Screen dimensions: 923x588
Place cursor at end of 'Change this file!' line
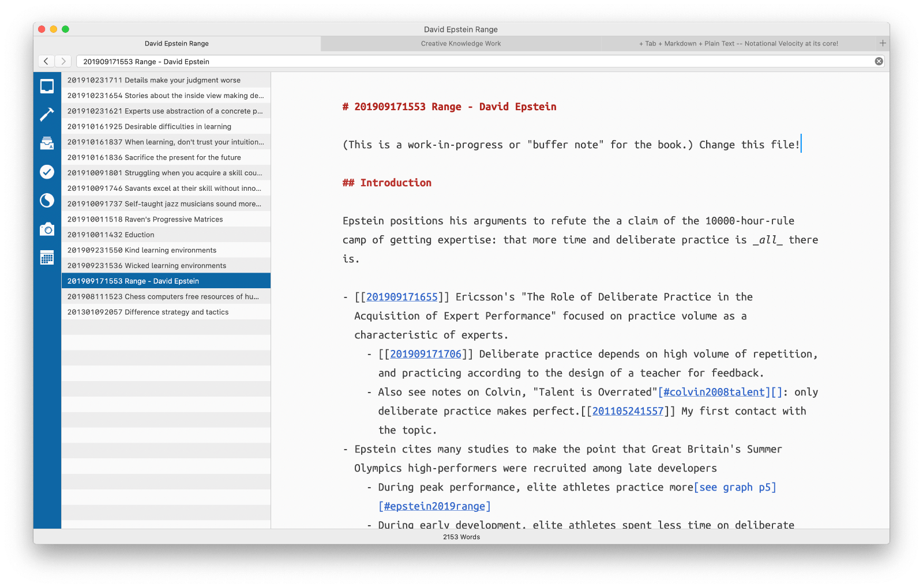(x=801, y=145)
